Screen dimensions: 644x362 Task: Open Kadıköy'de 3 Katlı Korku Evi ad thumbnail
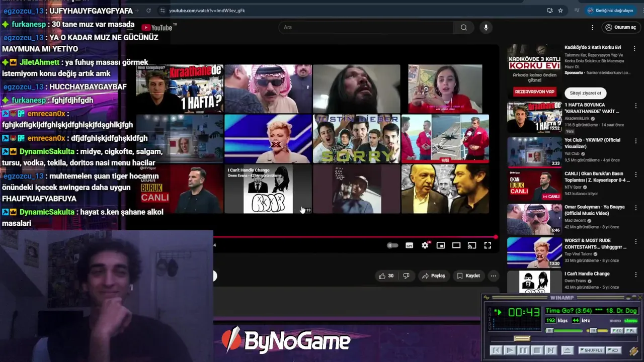534,72
